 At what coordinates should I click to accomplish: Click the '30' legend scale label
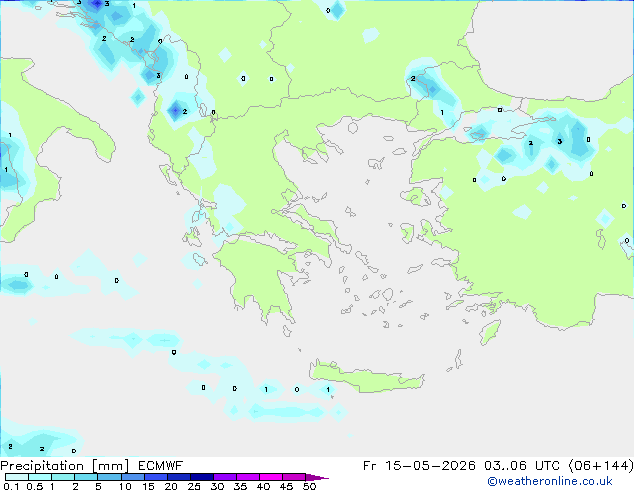click(x=217, y=486)
